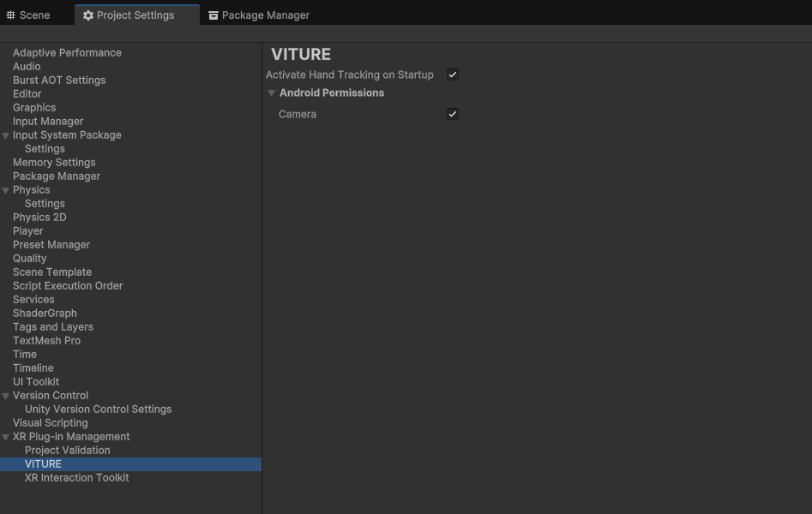Disable Activate Hand Tracking on Startup checkbox
Screen dimensions: 812x514
click(453, 75)
